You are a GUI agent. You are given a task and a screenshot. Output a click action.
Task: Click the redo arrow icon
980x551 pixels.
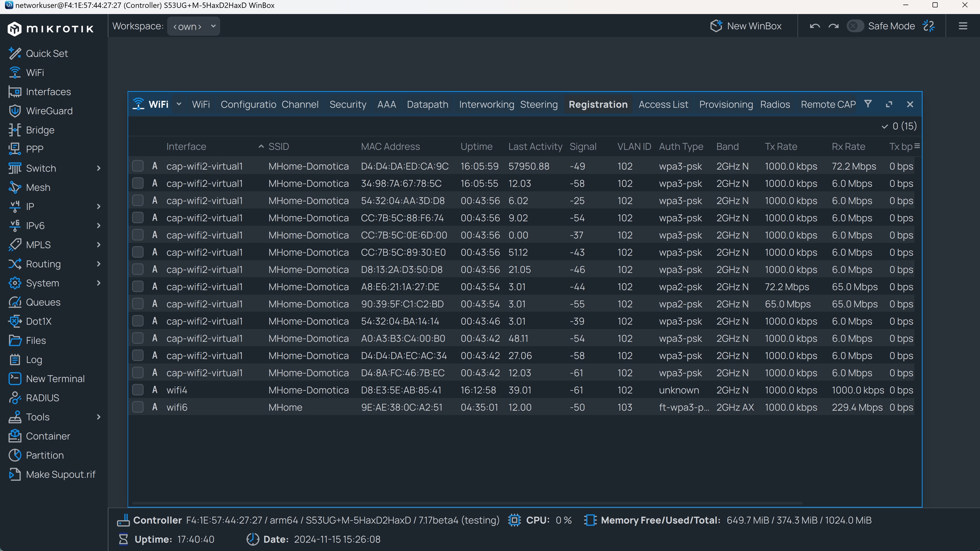pos(833,26)
